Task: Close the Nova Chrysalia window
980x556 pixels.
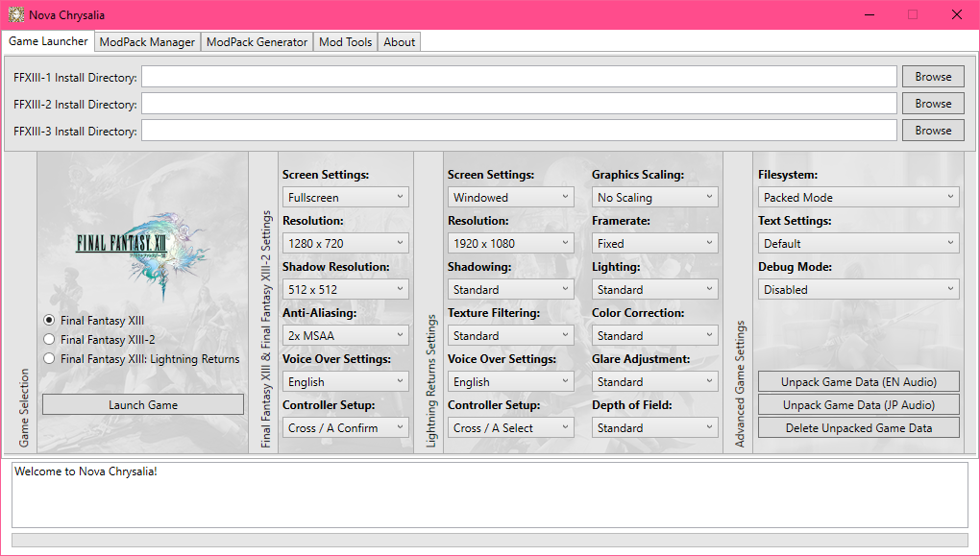Action: tap(956, 14)
